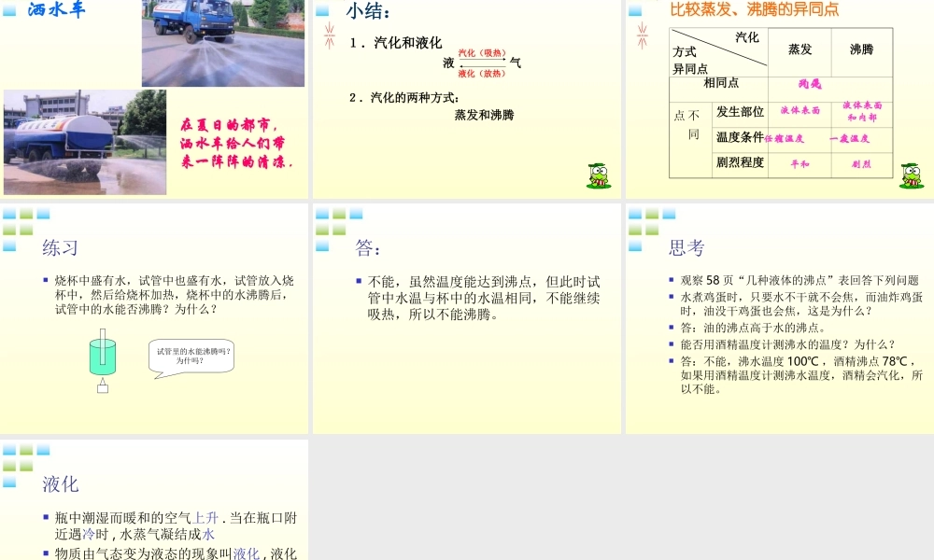The height and width of the screenshot is (560, 934).
Task: Click the pink cell 任何温度
Action: [x=785, y=139]
